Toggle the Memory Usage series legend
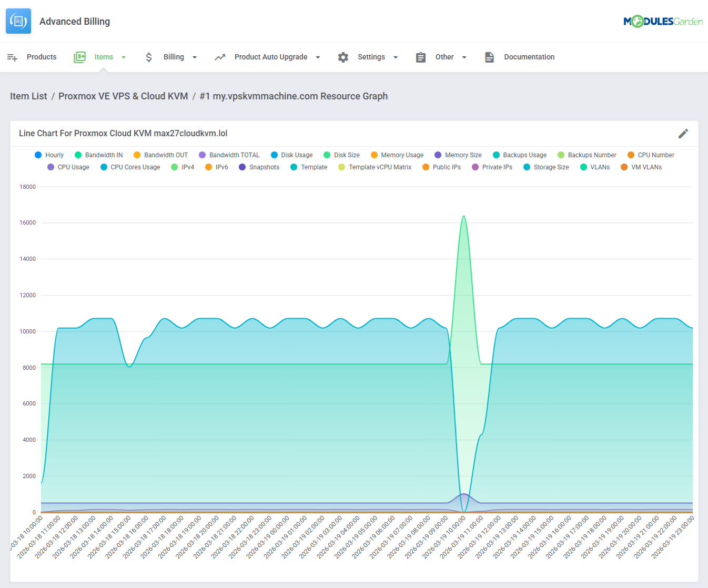This screenshot has height=588, width=708. tap(397, 155)
